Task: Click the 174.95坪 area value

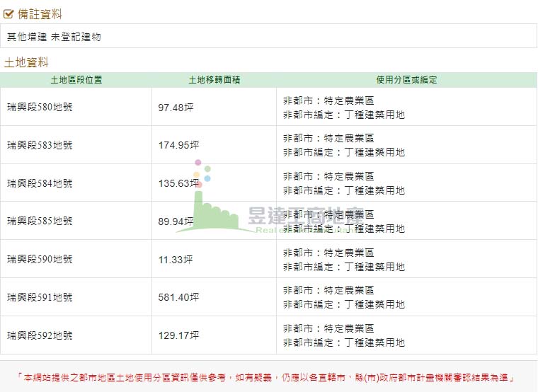Action: pos(178,145)
